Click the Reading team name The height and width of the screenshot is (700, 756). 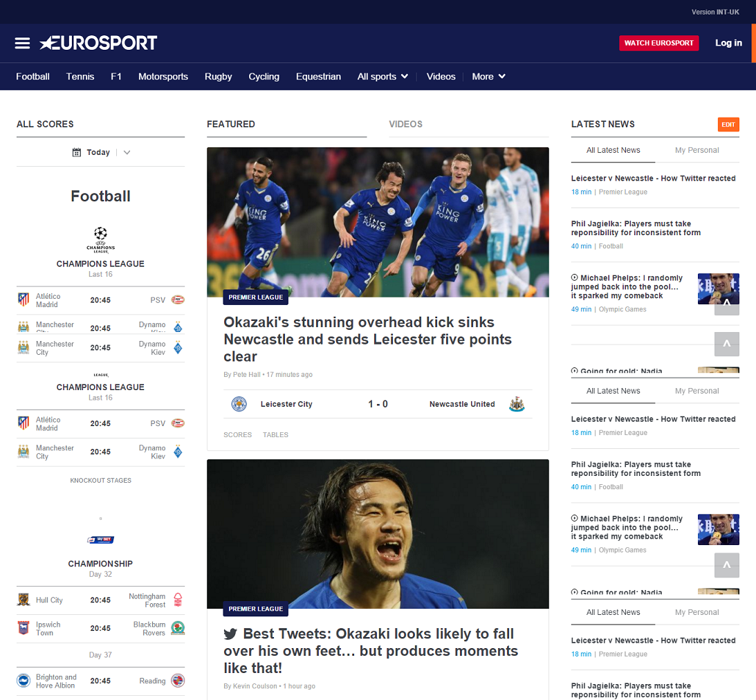152,681
